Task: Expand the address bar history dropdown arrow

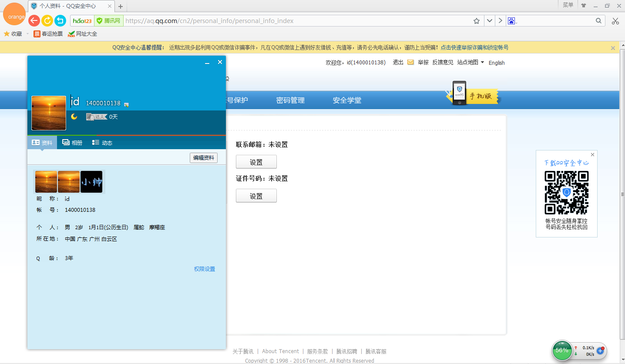Action: (490, 21)
